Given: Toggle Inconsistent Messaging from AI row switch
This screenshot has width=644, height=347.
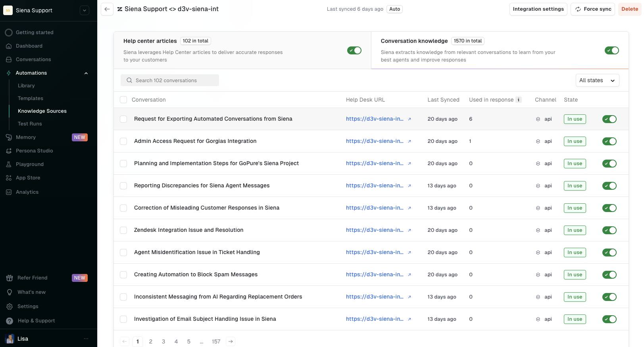Looking at the screenshot, I should coord(609,297).
